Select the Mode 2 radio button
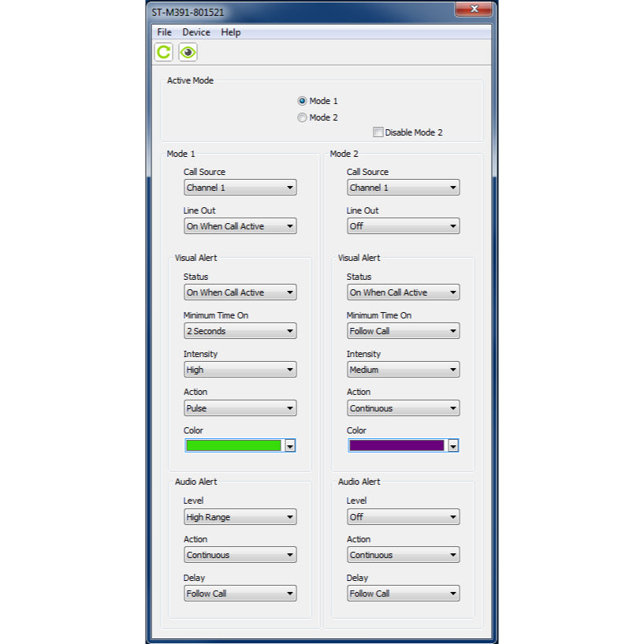Viewport: 644px width, 644px height. click(302, 117)
